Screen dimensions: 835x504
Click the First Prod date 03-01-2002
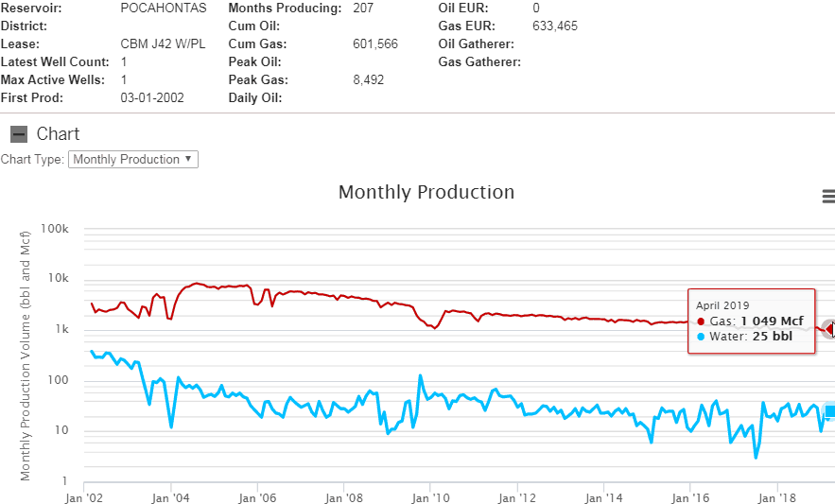click(152, 98)
